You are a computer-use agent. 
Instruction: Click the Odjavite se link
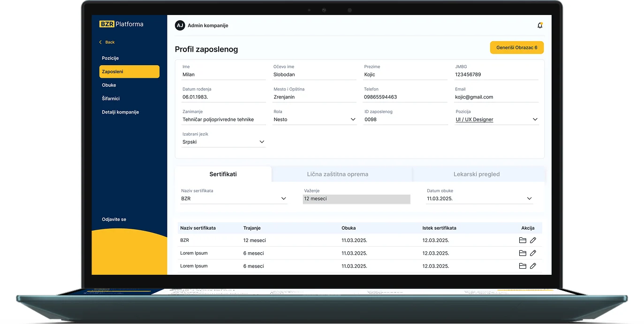click(114, 219)
